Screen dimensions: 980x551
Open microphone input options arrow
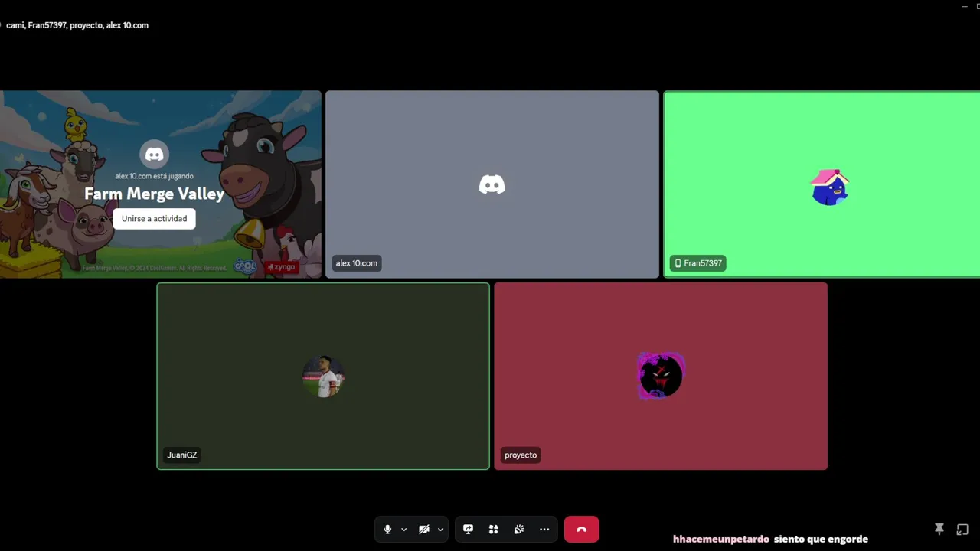403,530
